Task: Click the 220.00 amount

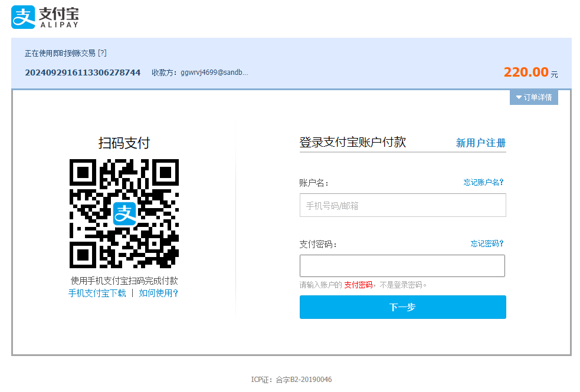Action: (x=526, y=72)
